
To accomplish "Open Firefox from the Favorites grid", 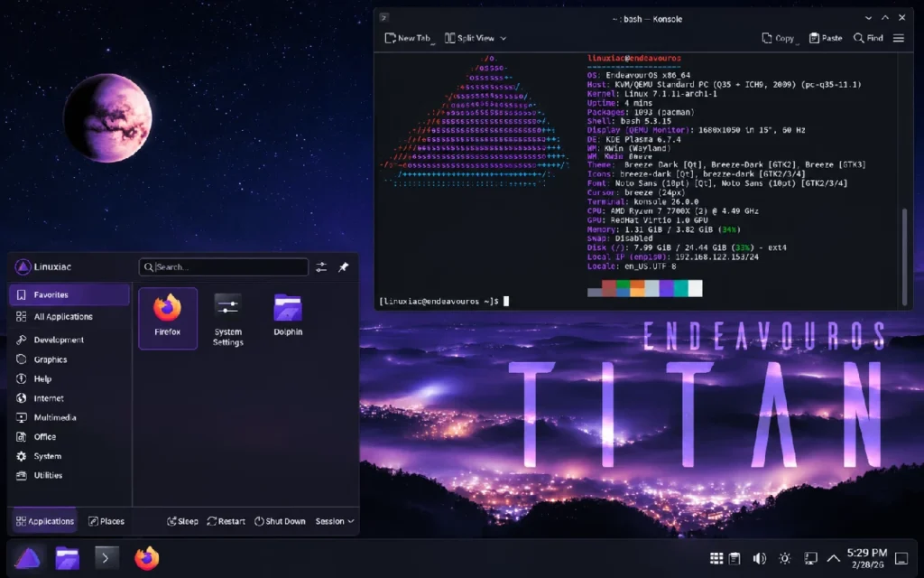I will coord(167,318).
